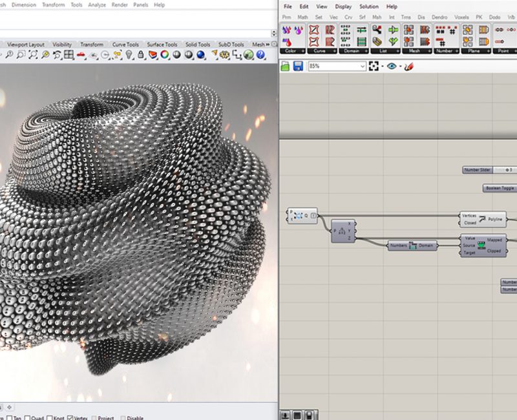Click the Zoom Selected yellow magnifier icon

45,55
